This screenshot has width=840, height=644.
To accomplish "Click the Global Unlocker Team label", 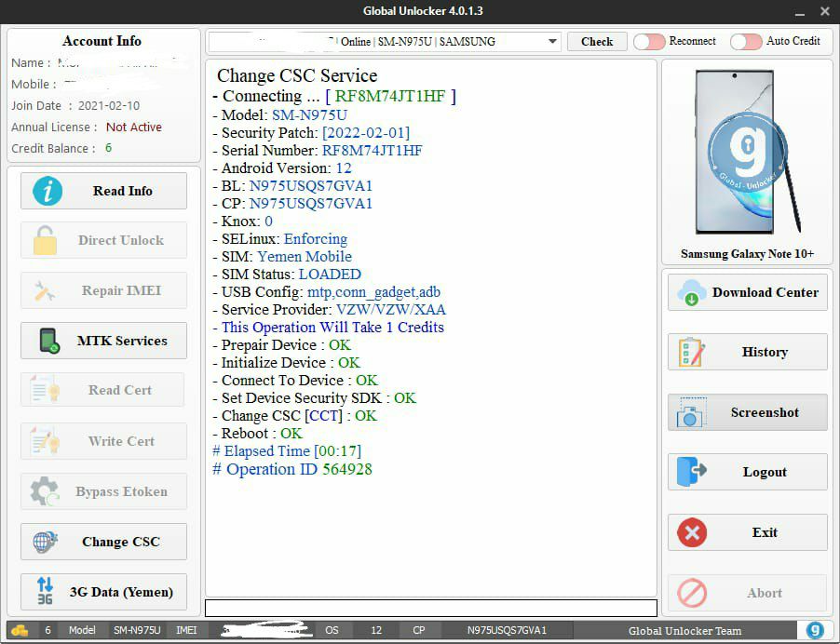I will (684, 631).
